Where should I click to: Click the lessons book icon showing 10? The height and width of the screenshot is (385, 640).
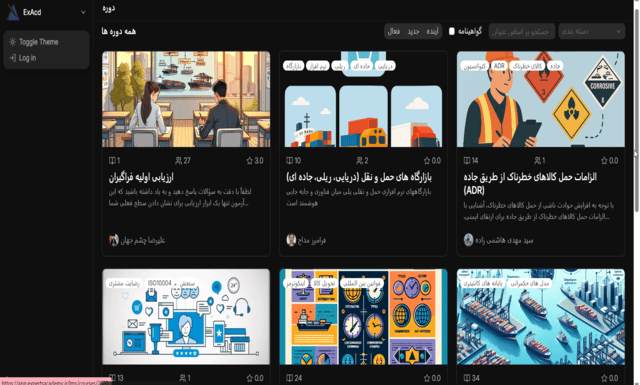pos(289,161)
